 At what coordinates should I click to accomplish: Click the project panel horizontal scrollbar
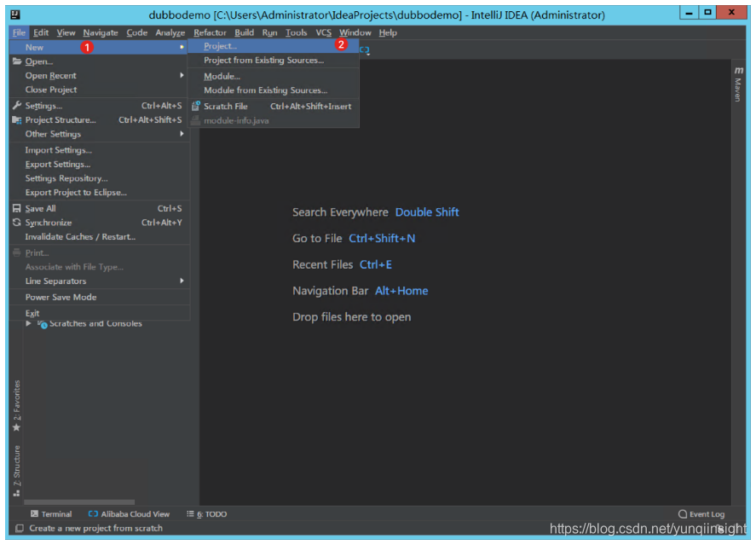pos(79,502)
